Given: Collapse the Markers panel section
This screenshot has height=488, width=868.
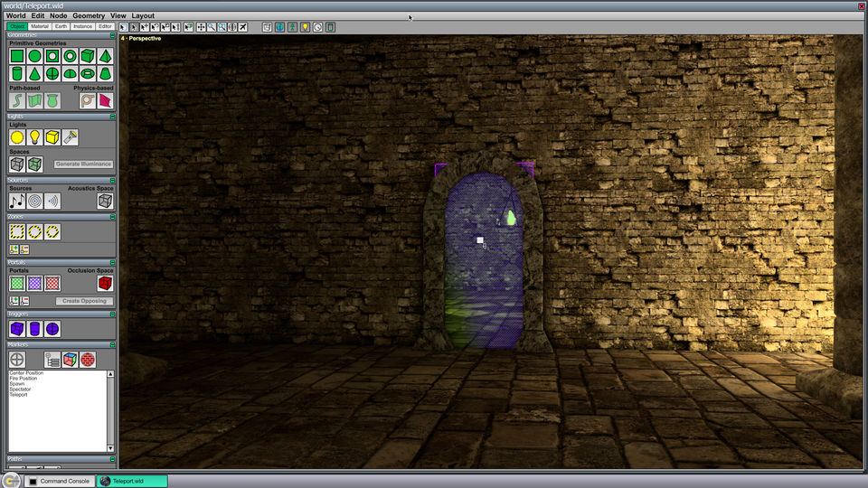Looking at the screenshot, I should click(x=112, y=344).
